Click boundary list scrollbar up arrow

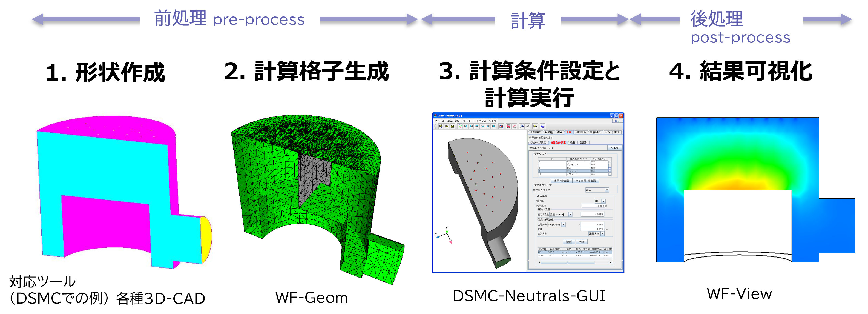click(610, 162)
